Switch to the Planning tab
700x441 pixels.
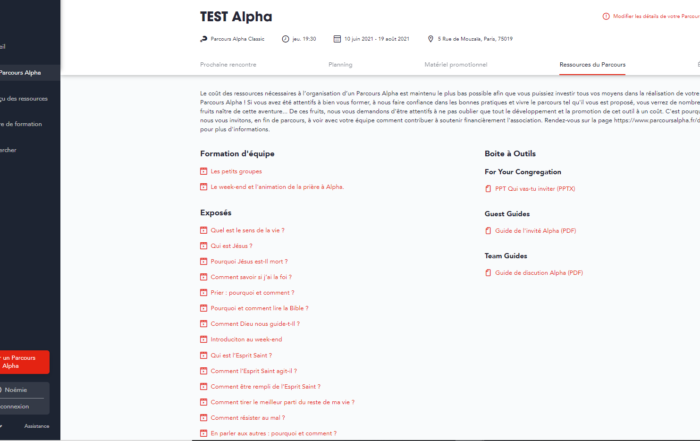(x=340, y=65)
